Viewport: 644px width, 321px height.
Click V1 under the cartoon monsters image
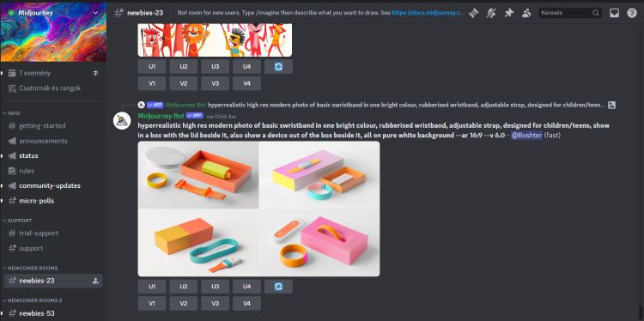(151, 83)
